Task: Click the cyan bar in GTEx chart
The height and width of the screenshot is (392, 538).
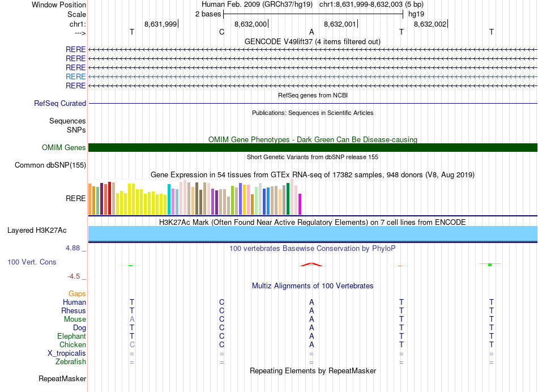Action: click(x=169, y=199)
